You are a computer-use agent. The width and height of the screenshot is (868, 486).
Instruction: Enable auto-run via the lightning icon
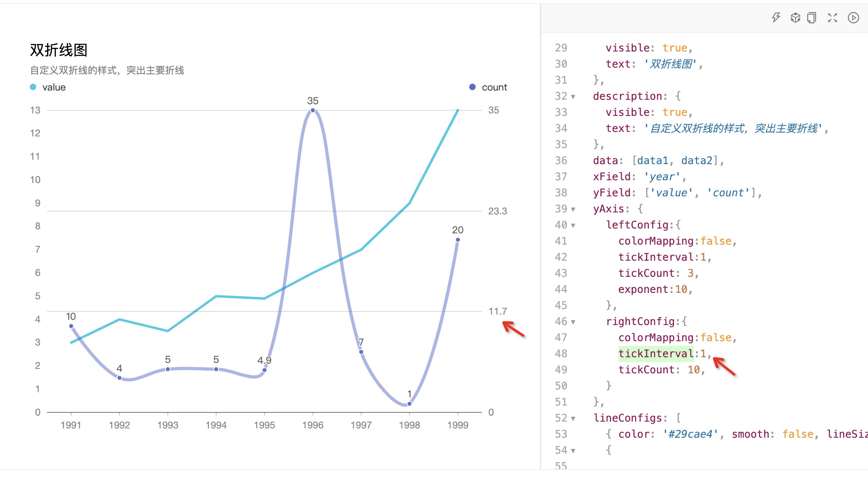(776, 18)
